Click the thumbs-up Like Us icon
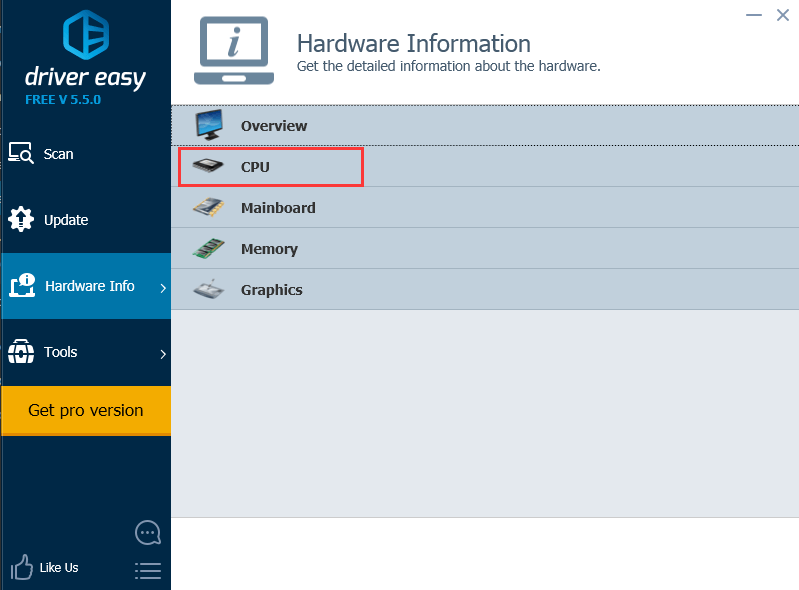Screen dimensions: 799x590 click(21, 567)
